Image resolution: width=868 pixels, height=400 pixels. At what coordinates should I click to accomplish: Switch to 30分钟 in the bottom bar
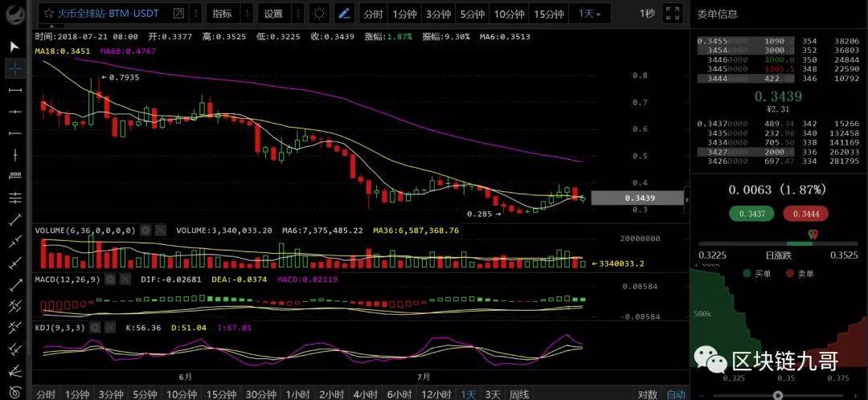click(260, 394)
